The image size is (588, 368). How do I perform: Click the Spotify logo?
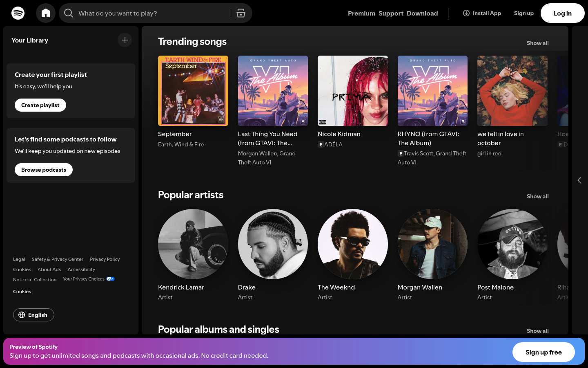tap(18, 13)
